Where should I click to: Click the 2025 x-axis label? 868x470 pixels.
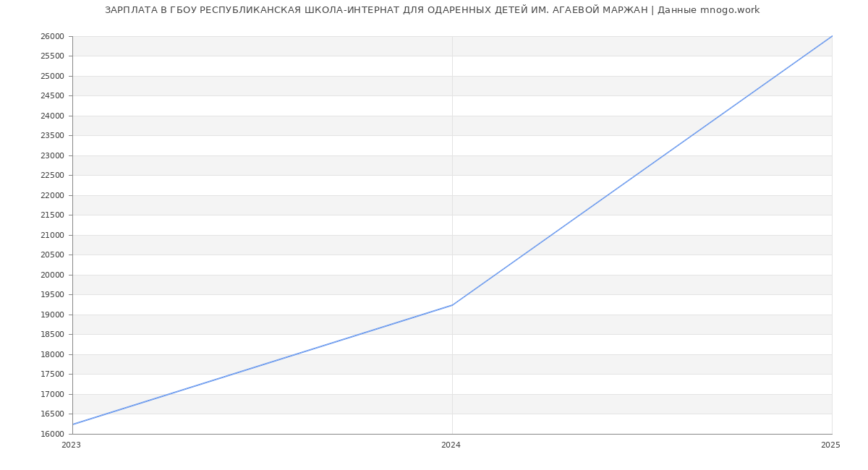coord(830,445)
